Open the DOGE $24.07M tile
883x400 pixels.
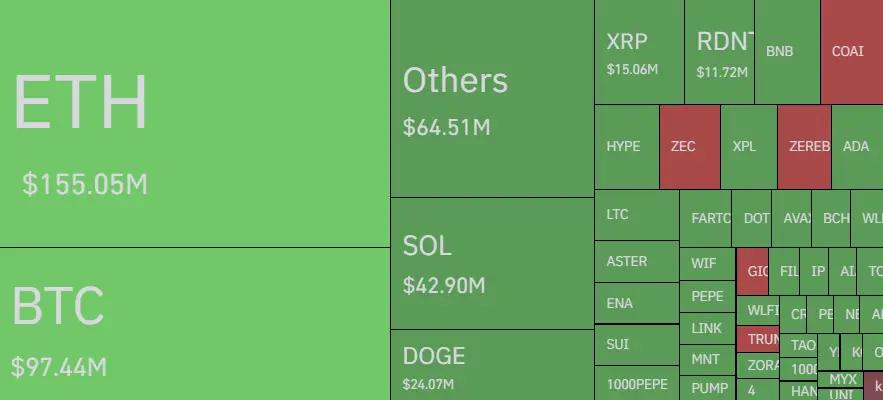click(492, 365)
